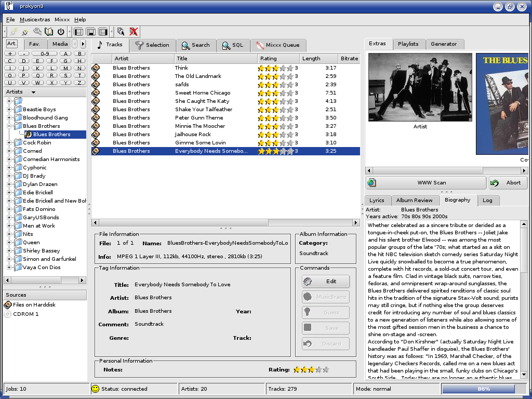Screen dimensions: 532x399
Task: Expand the Beastie Boys tree node
Action: [x=9, y=109]
